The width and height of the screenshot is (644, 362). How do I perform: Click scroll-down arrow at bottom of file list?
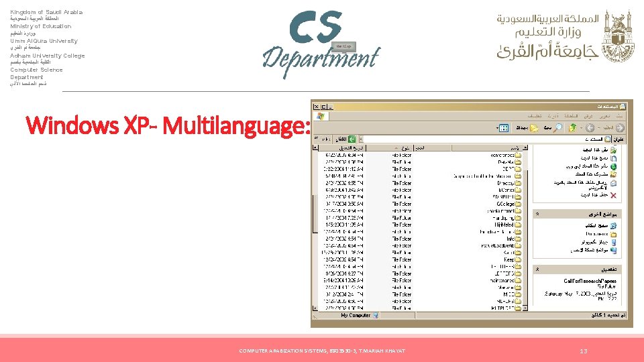click(x=525, y=308)
